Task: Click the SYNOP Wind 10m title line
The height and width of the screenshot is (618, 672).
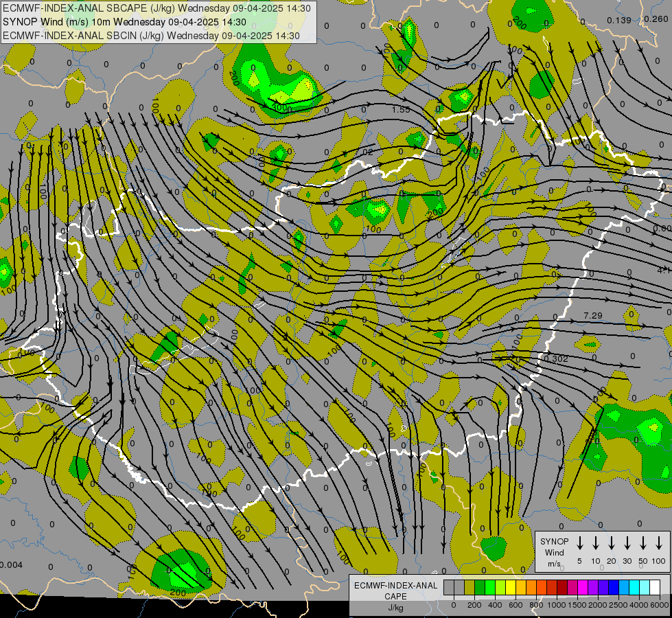Action: click(124, 22)
